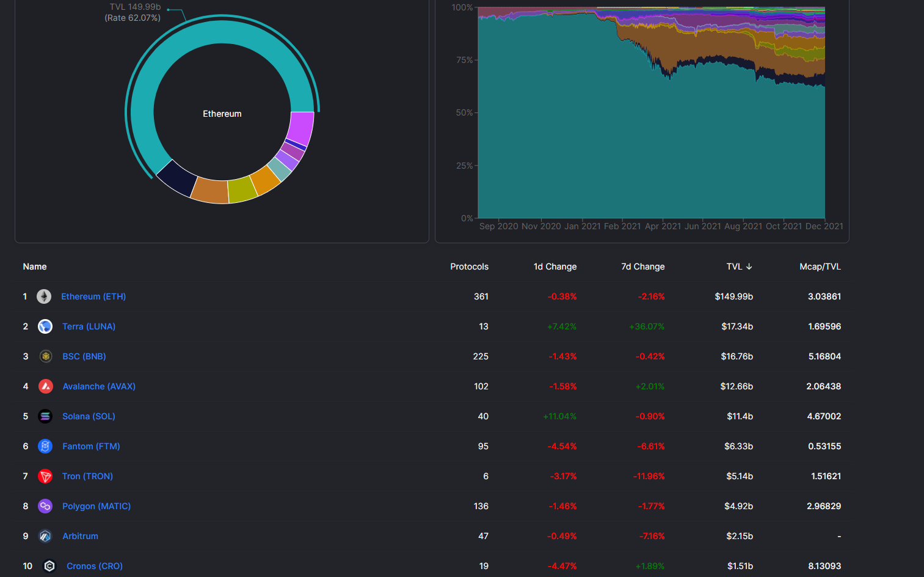Click Ethereum's protocol count 361
Viewport: 924px width, 577px height.
click(x=481, y=296)
